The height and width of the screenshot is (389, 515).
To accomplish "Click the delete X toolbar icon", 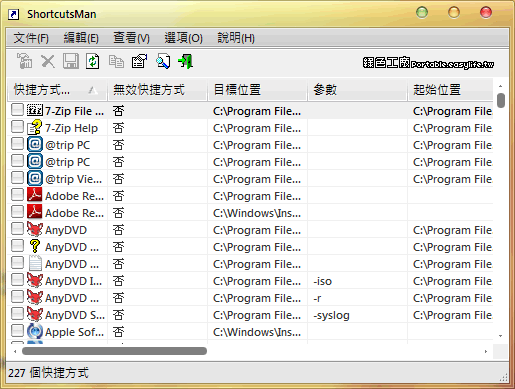I will click(48, 62).
